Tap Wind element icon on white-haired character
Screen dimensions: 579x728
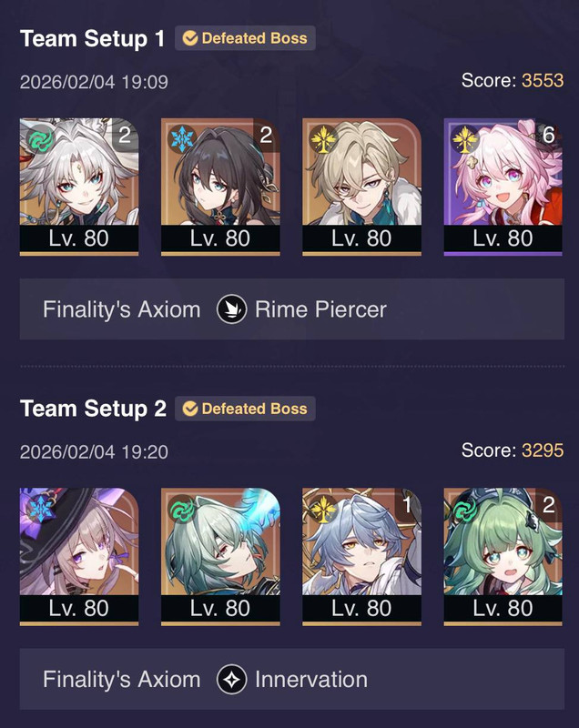coord(40,139)
